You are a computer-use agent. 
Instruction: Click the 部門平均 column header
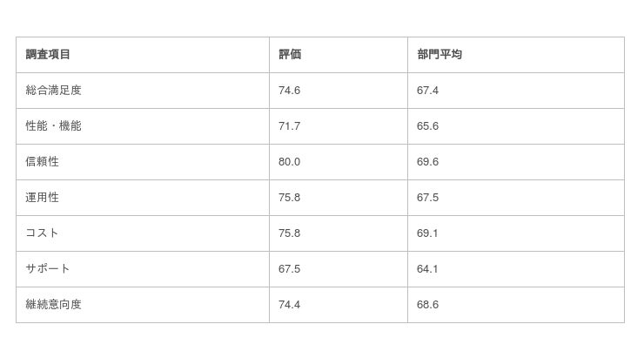click(x=439, y=55)
